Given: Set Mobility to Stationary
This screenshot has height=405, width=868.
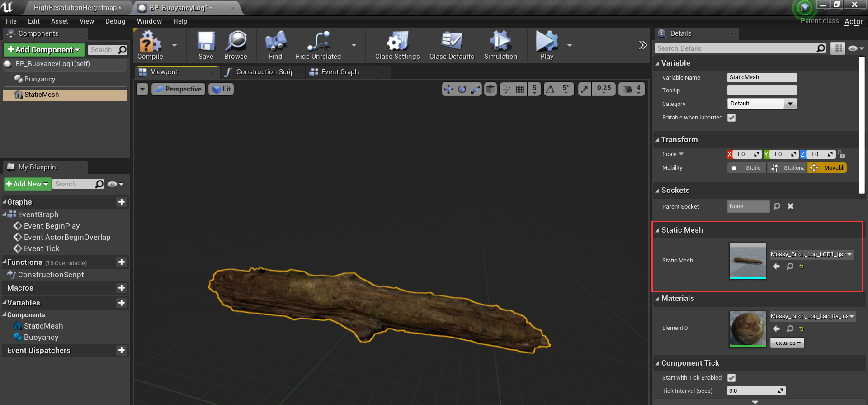Looking at the screenshot, I should tap(787, 168).
